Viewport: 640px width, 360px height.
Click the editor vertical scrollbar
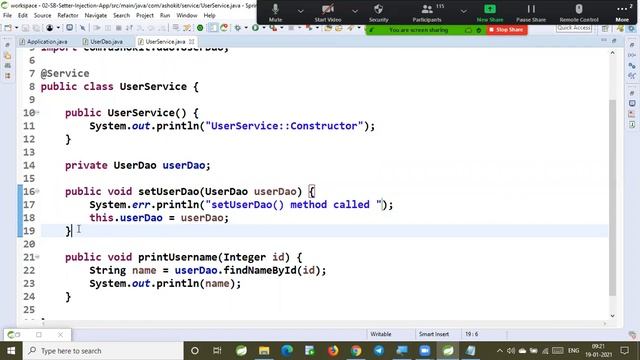[612, 198]
